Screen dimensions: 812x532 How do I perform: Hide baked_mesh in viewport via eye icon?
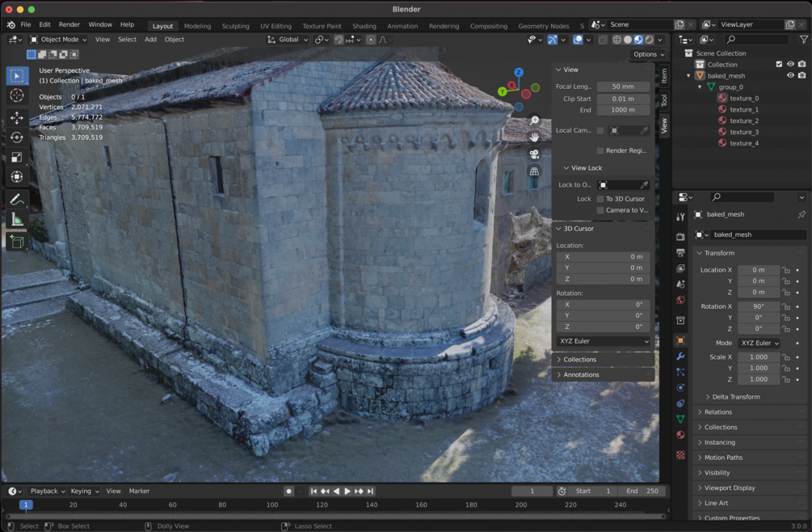click(x=790, y=76)
